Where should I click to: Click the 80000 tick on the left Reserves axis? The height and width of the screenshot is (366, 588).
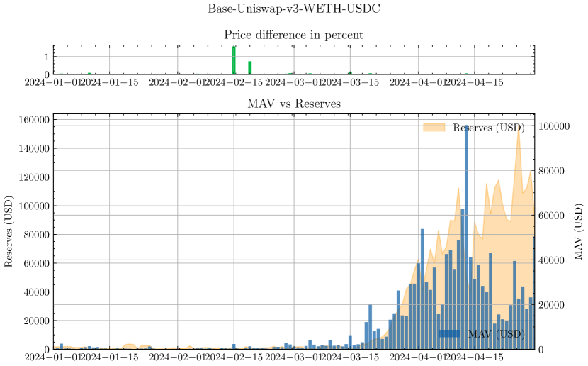click(36, 235)
